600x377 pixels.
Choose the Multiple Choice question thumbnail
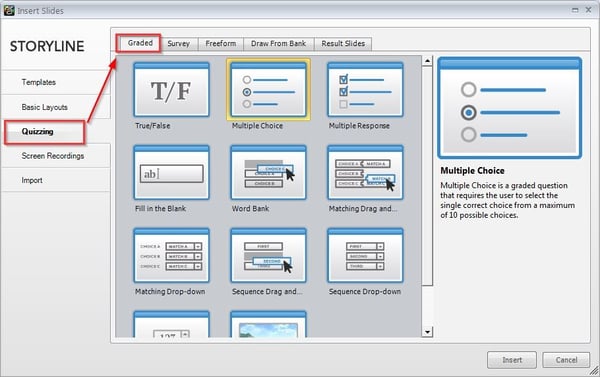[268, 90]
